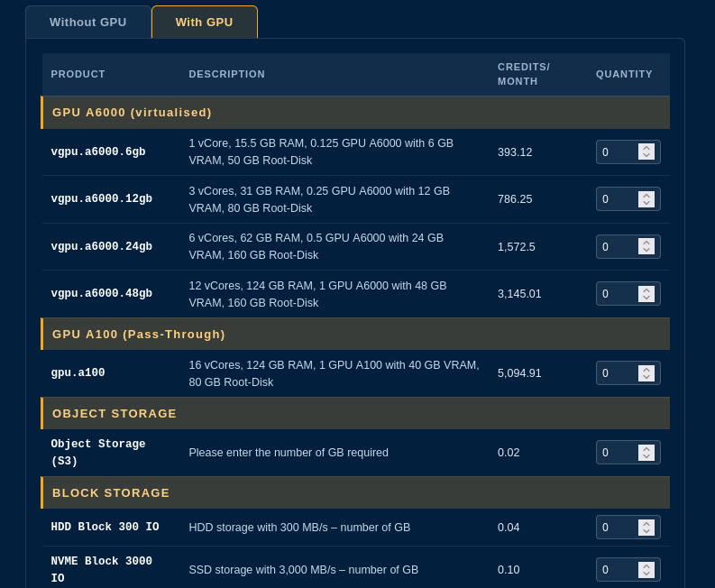Click the CREDITS/MONTH column header

tap(524, 74)
